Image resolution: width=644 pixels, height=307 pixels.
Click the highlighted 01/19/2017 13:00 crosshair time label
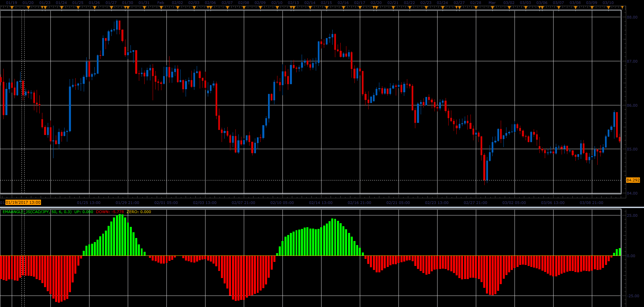coord(23,202)
